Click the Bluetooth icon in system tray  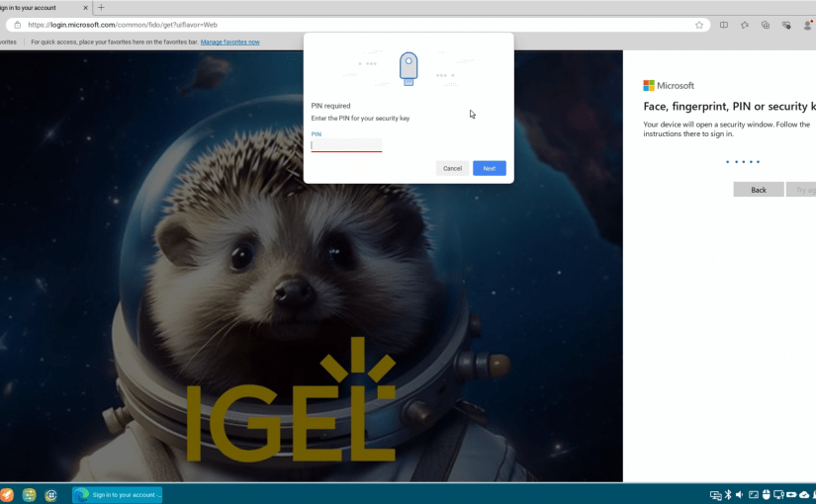click(x=727, y=495)
